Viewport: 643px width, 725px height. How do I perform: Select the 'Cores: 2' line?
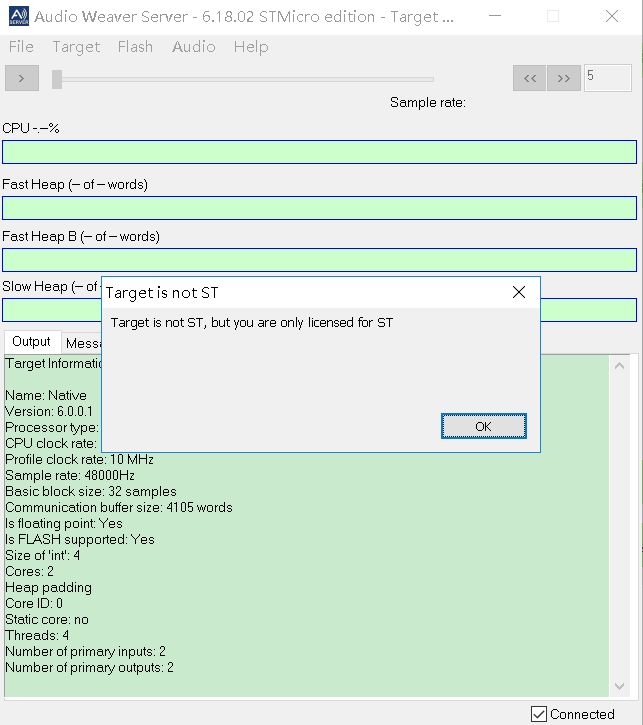click(x=30, y=571)
